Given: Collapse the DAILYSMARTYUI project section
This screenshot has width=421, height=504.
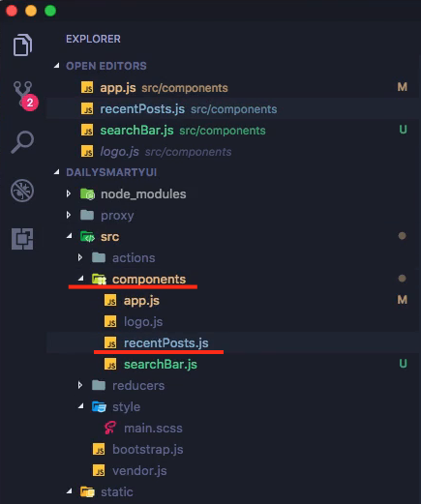Looking at the screenshot, I should (57, 172).
